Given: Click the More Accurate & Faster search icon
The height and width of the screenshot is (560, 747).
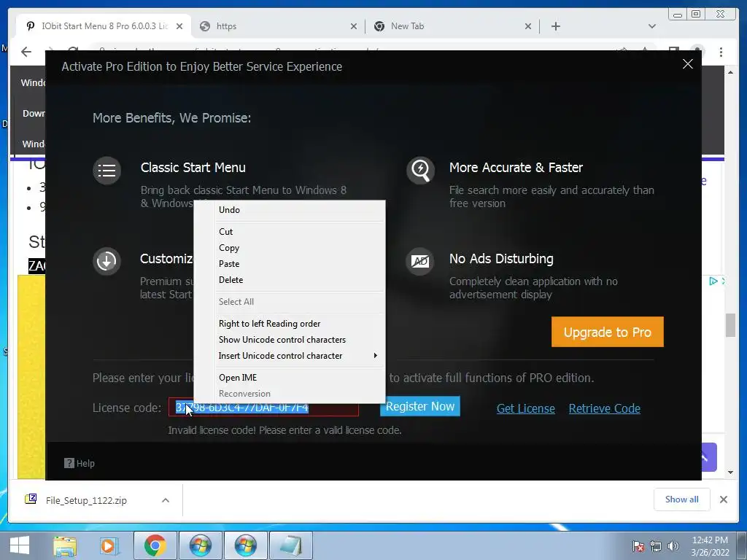Looking at the screenshot, I should click(420, 170).
